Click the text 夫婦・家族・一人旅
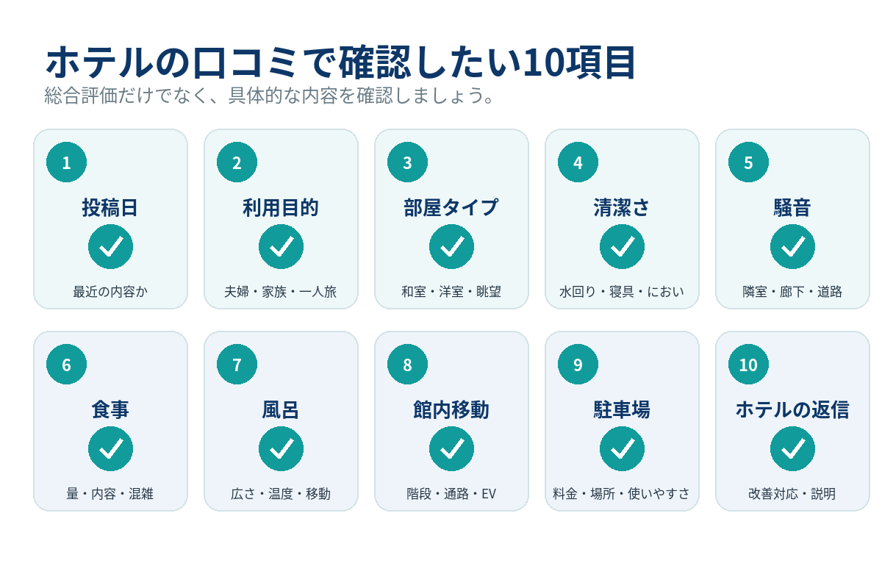Viewport: 882px width, 588px height. (281, 292)
